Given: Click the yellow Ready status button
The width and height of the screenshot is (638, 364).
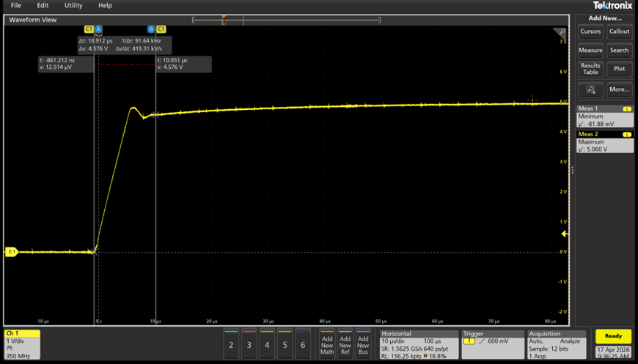Looking at the screenshot, I should tap(613, 336).
